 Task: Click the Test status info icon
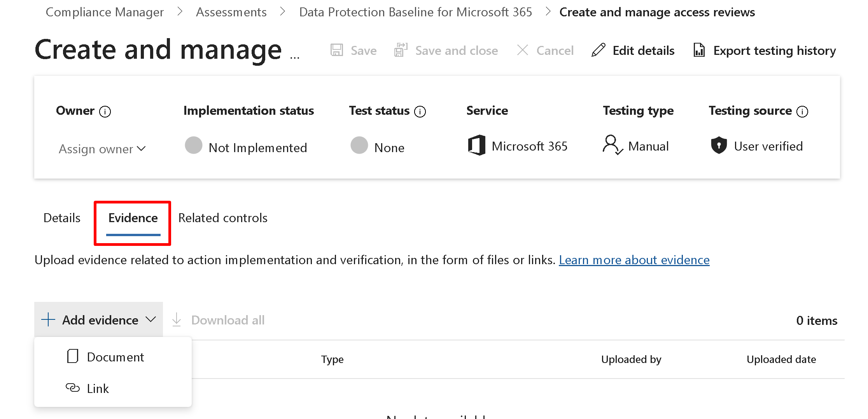420,112
